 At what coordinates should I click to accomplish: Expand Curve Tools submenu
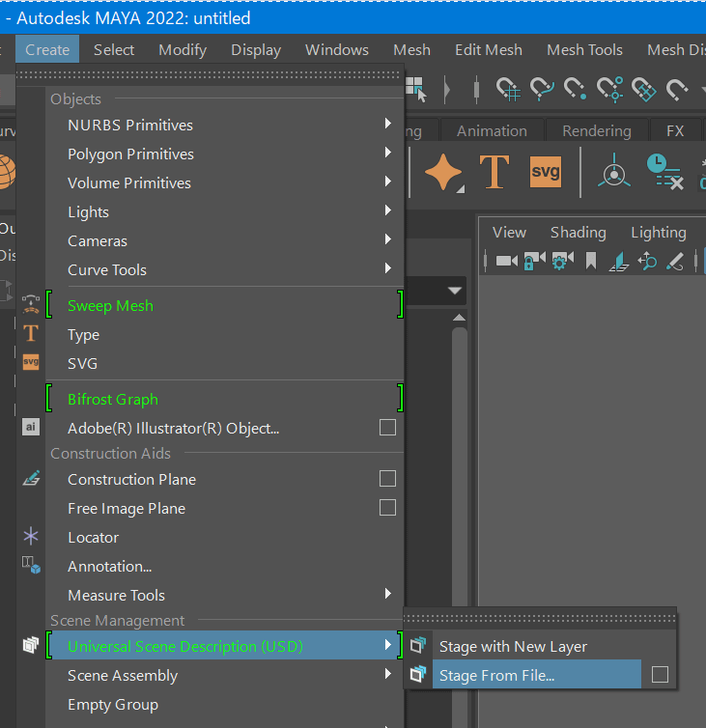pyautogui.click(x=225, y=269)
